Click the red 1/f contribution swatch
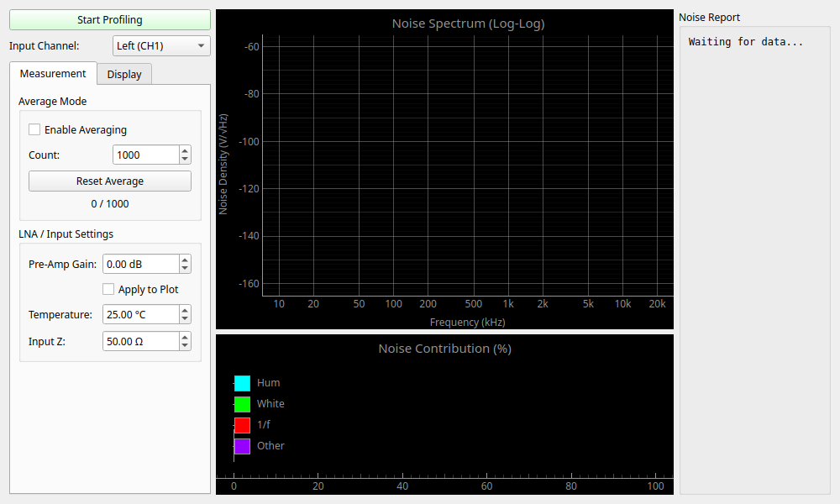 (241, 424)
